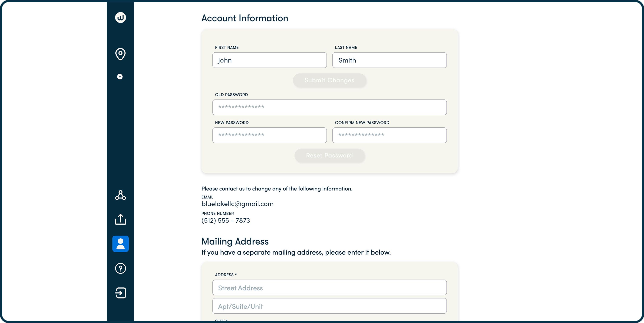This screenshot has width=644, height=323.
Task: Focus the Old Password field
Action: (329, 107)
